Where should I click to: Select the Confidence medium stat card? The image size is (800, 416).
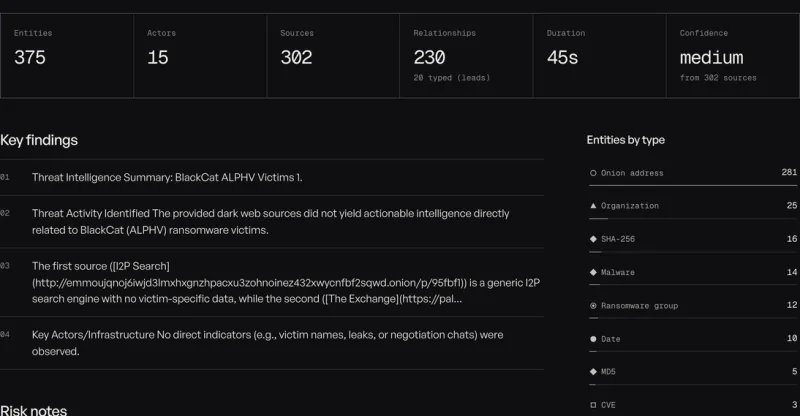[x=733, y=56]
